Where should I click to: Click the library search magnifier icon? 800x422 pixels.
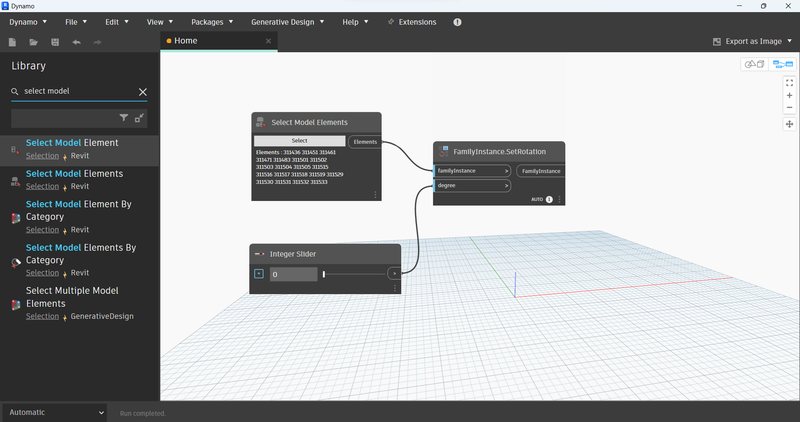click(x=15, y=91)
